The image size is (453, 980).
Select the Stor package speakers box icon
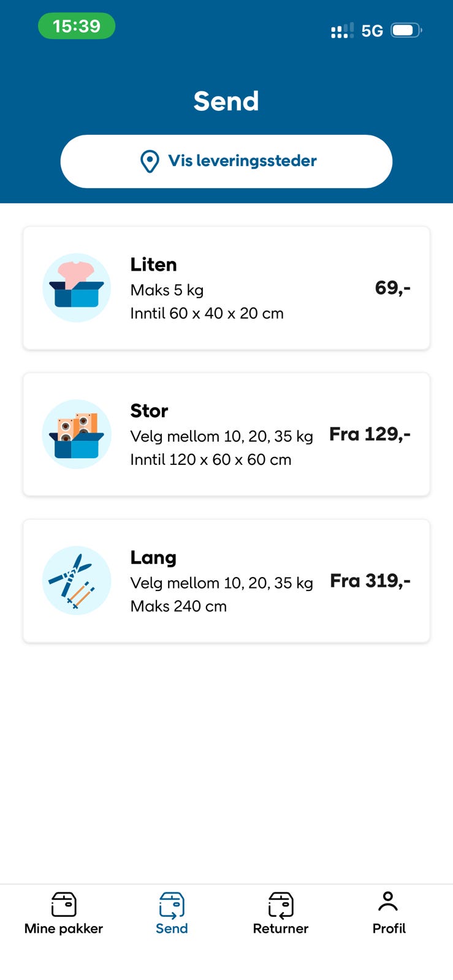pos(77,434)
